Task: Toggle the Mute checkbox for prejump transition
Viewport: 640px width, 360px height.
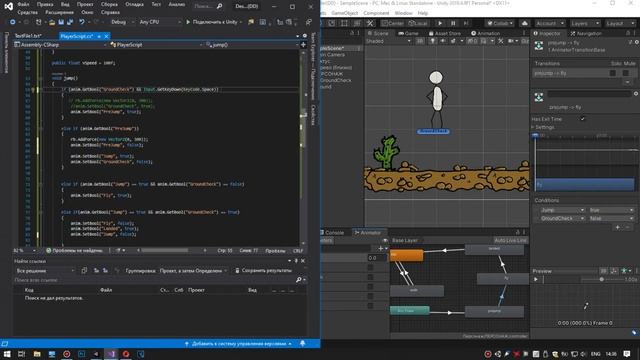Action: [625, 73]
